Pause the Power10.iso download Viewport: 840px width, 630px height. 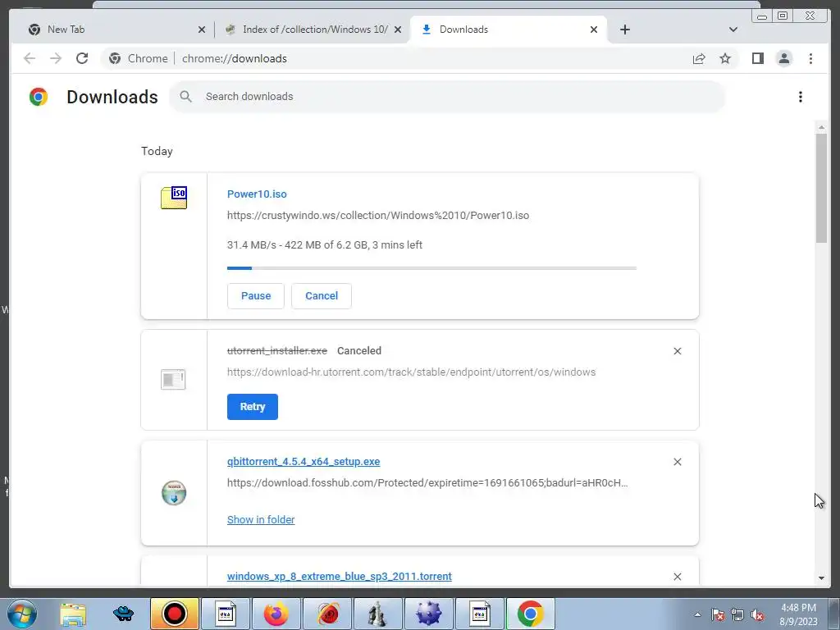pos(256,295)
